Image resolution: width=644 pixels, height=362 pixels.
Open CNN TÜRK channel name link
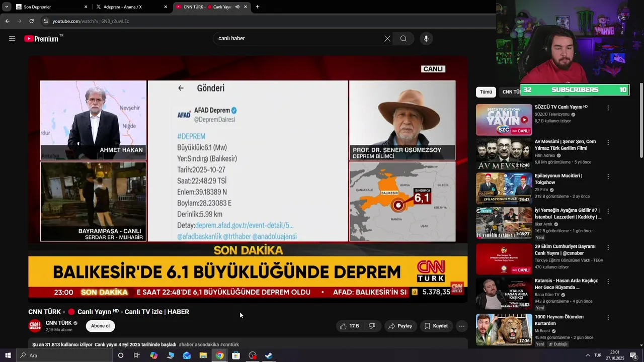(x=59, y=323)
